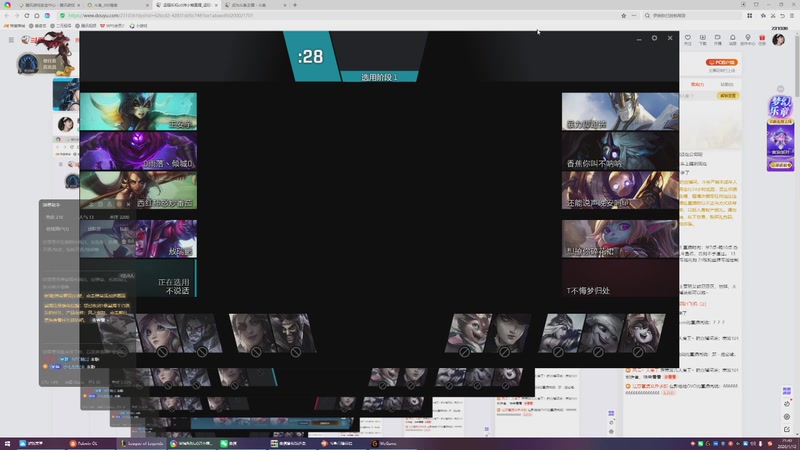Click '正在选用 不说话' player slot
The width and height of the screenshot is (800, 450).
point(138,278)
